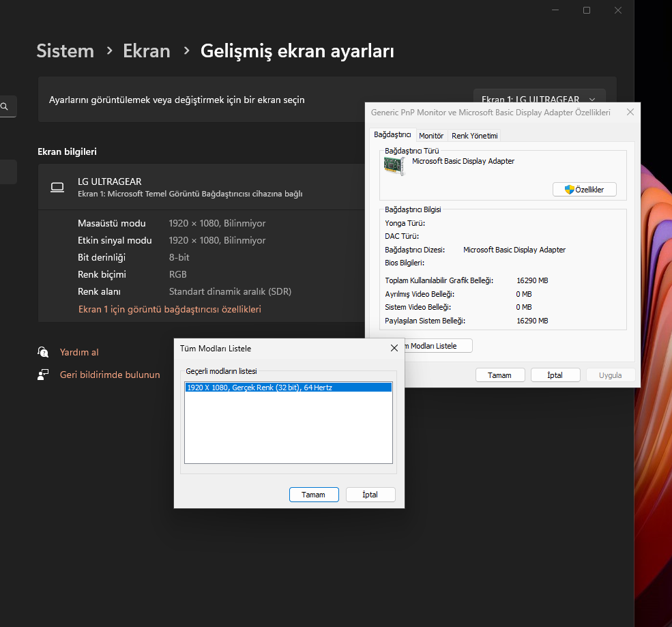
Task: Click the Standart dinamik aralık (SDR) value
Action: click(230, 291)
